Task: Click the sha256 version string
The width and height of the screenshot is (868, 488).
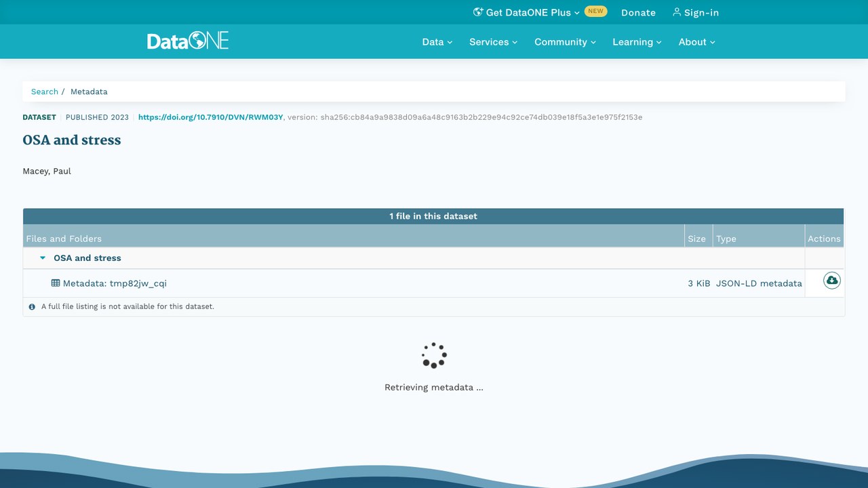Action: pos(481,117)
